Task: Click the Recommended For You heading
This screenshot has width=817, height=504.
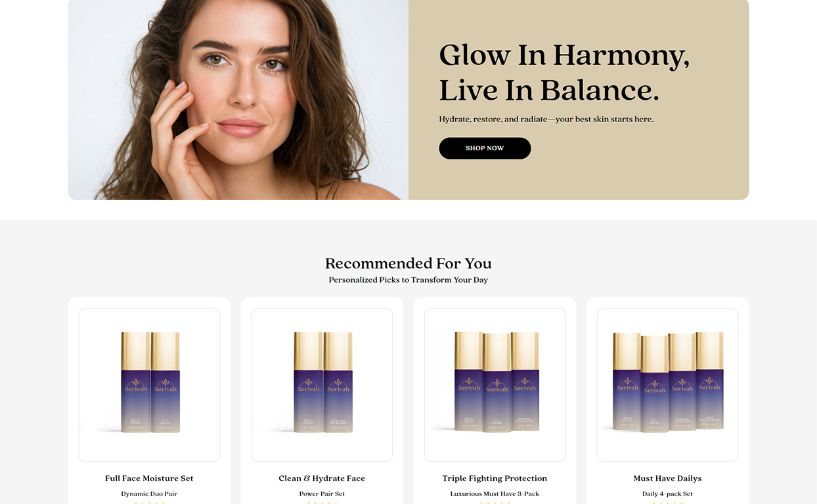Action: [408, 264]
